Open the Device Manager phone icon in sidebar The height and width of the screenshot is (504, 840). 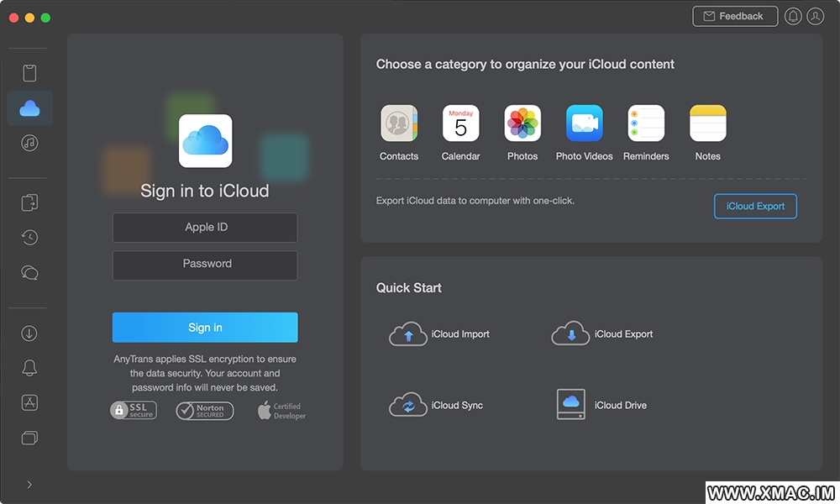[x=29, y=73]
